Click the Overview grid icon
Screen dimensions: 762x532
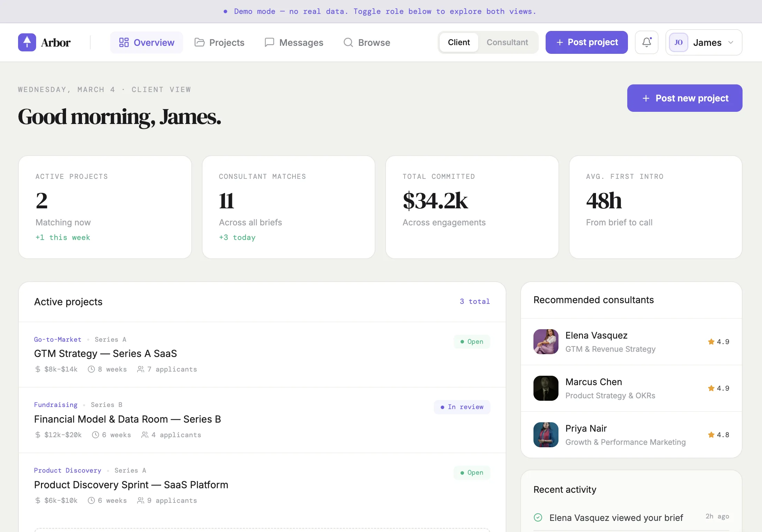coord(124,42)
